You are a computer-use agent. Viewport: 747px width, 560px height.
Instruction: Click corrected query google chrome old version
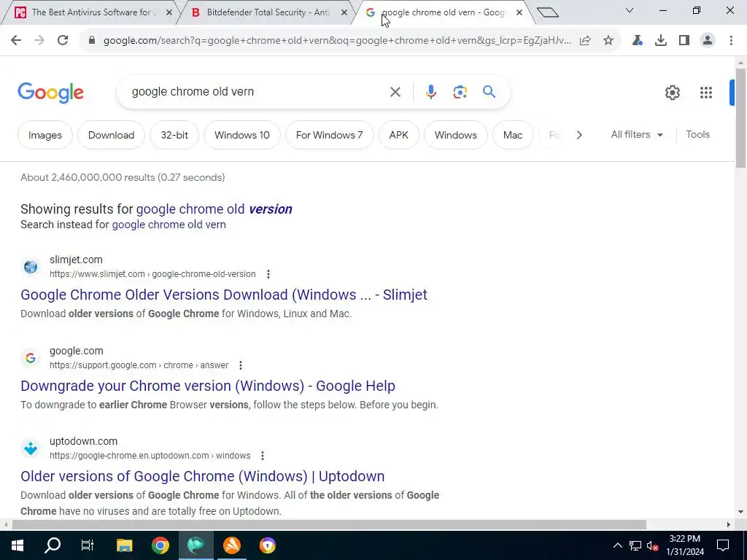point(214,209)
